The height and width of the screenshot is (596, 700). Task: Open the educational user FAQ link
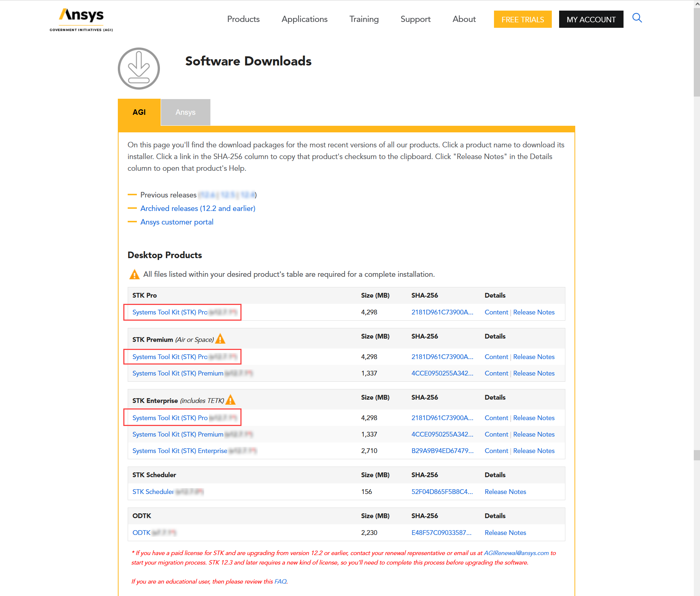point(280,581)
